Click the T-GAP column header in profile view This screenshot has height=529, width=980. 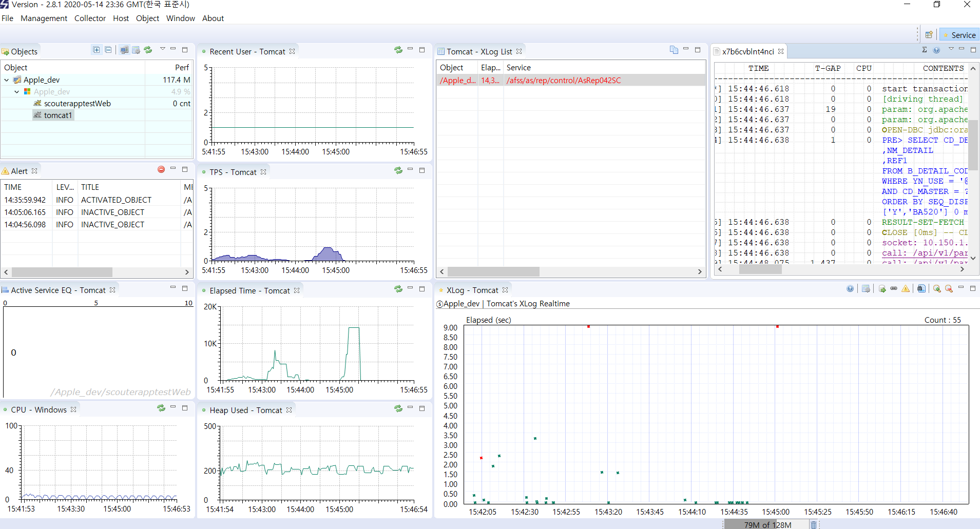coord(828,68)
